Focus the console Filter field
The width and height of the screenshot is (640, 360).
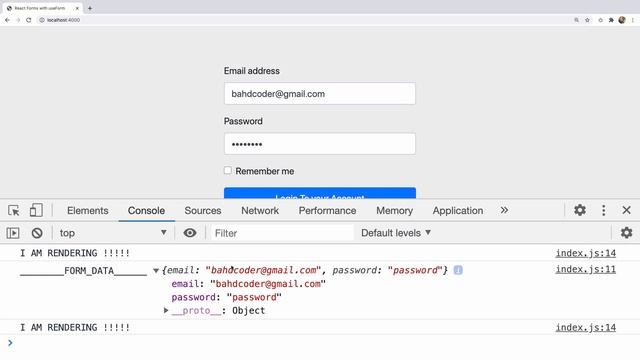coord(282,233)
